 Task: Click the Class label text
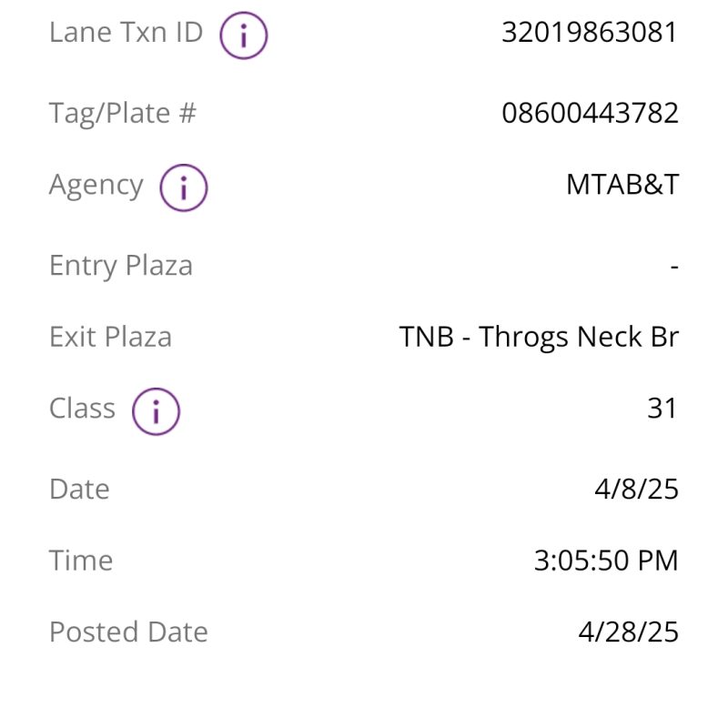[82, 408]
